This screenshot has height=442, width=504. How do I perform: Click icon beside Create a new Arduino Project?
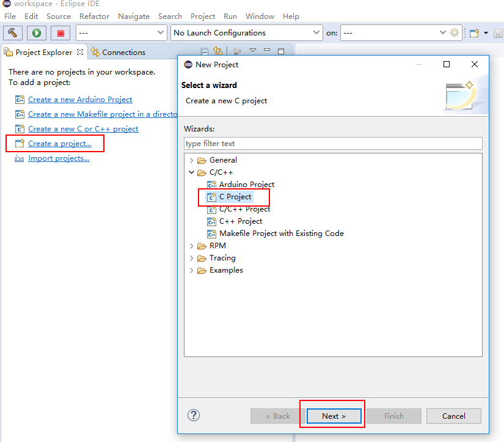pos(20,100)
